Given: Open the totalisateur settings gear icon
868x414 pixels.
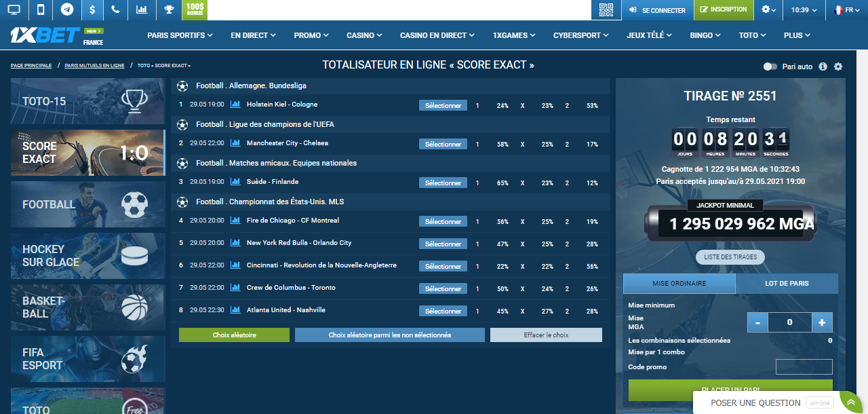Looking at the screenshot, I should [838, 67].
